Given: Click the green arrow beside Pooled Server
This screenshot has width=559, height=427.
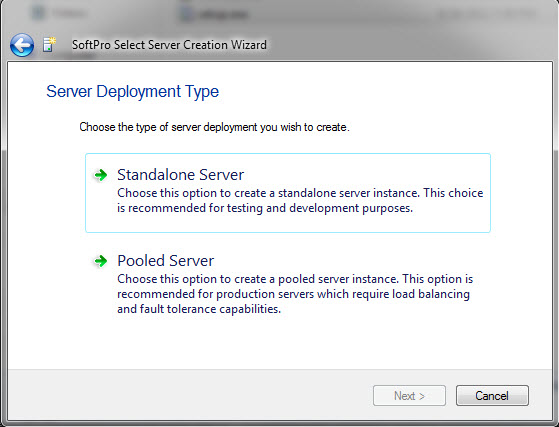Looking at the screenshot, I should [101, 261].
